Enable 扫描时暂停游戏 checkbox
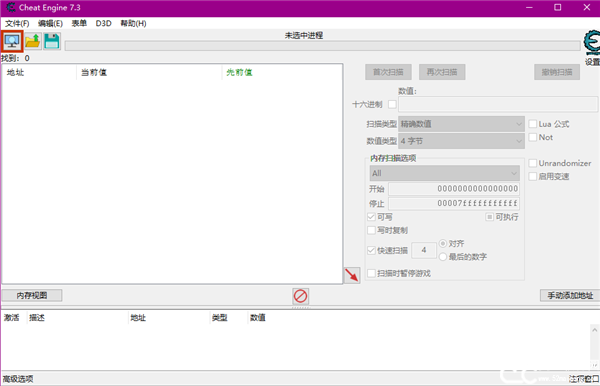 (371, 273)
